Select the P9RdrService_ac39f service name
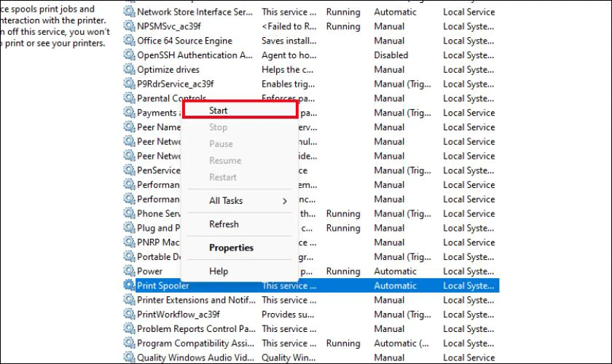This screenshot has width=612, height=364. coord(176,84)
